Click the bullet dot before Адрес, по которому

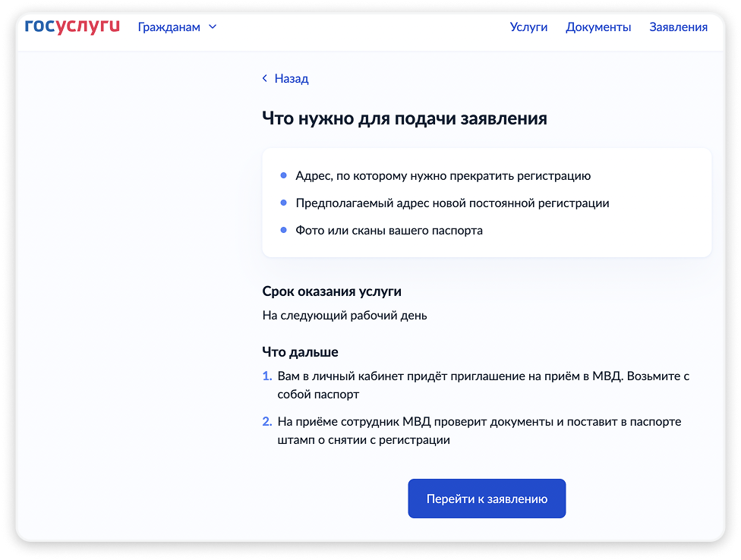[283, 176]
